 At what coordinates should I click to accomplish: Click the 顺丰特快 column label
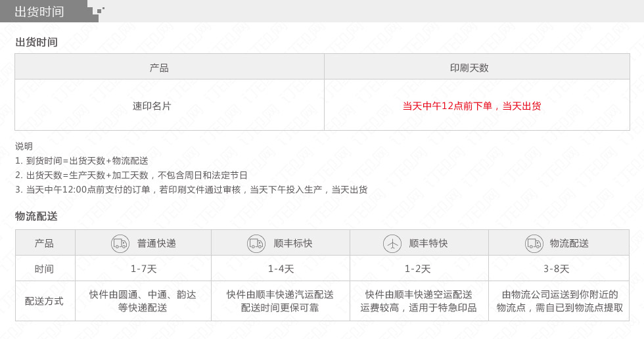tap(428, 244)
